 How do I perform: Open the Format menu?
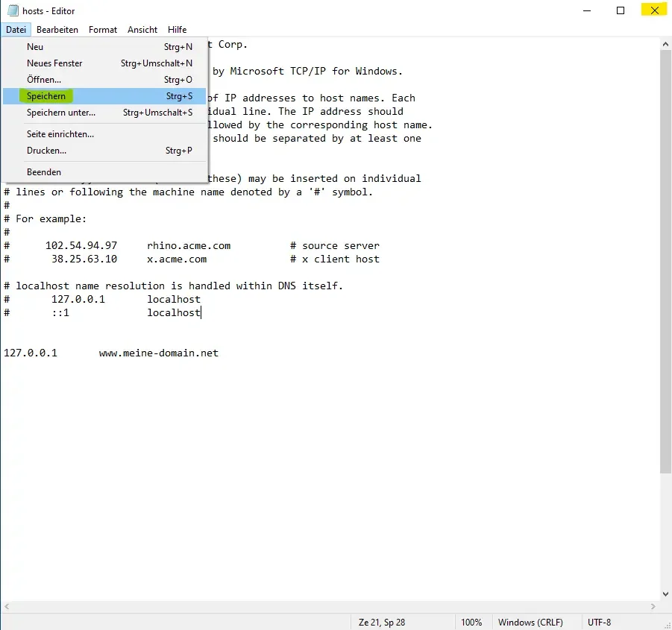pos(103,30)
